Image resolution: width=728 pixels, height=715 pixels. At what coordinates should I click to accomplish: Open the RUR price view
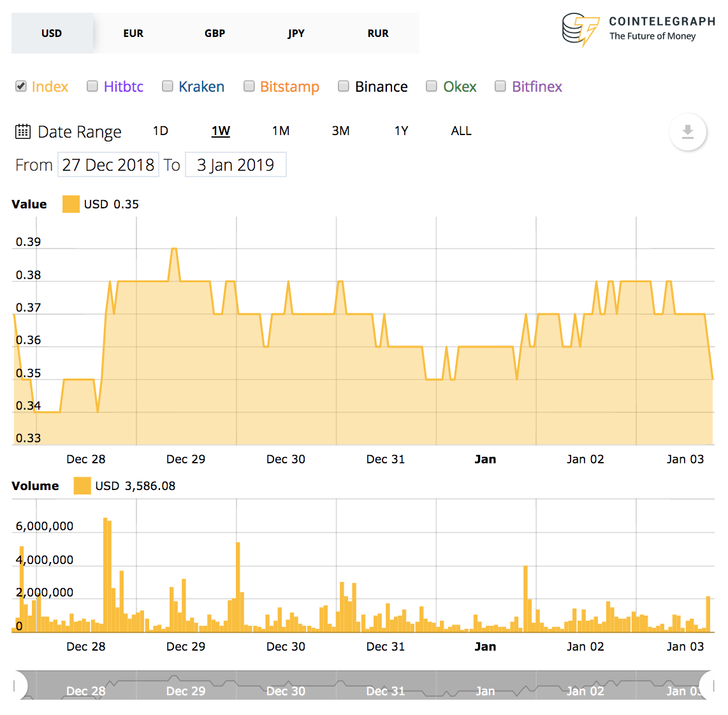point(378,33)
